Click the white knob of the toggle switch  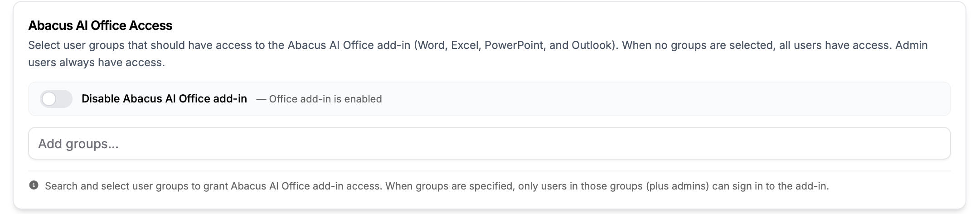pos(49,99)
